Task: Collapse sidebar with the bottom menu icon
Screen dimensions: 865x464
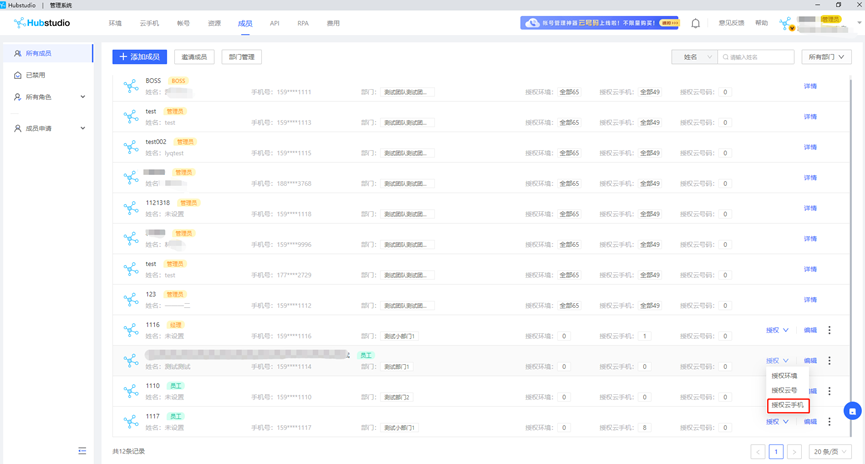Action: [x=82, y=451]
